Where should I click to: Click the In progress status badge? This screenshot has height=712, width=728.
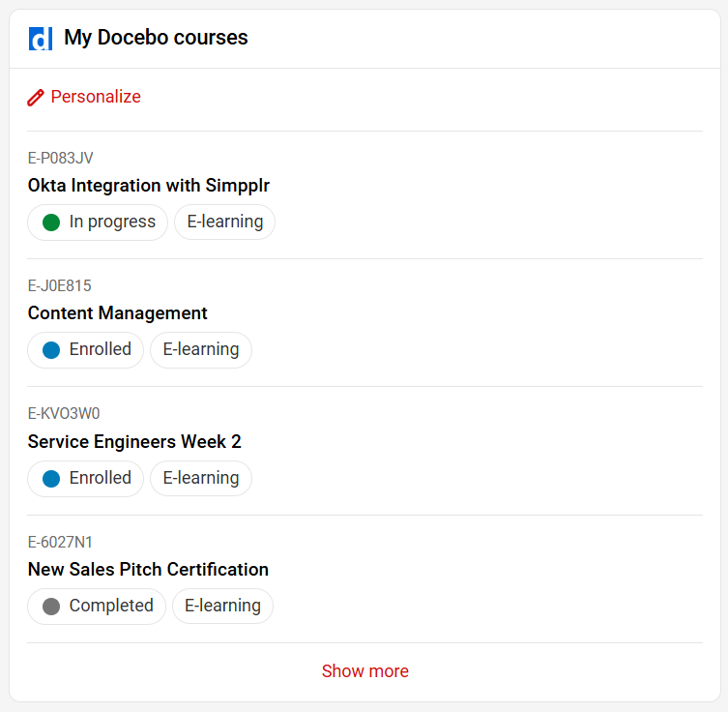[x=98, y=222]
